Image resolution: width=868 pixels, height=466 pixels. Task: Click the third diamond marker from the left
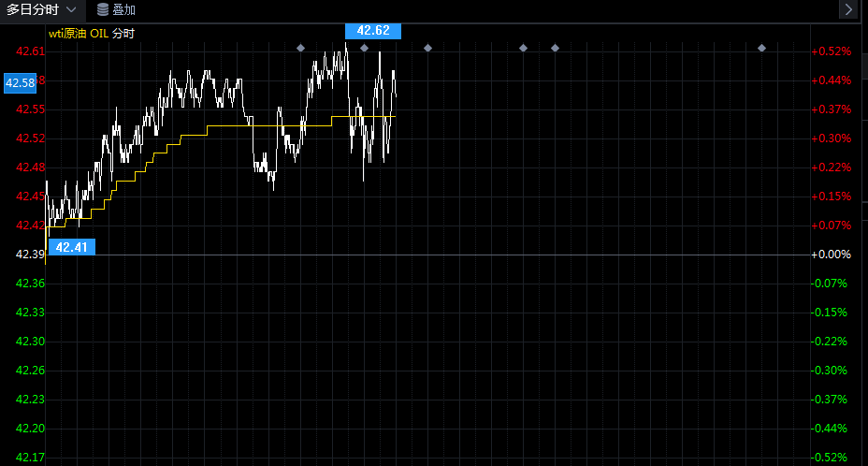point(427,49)
